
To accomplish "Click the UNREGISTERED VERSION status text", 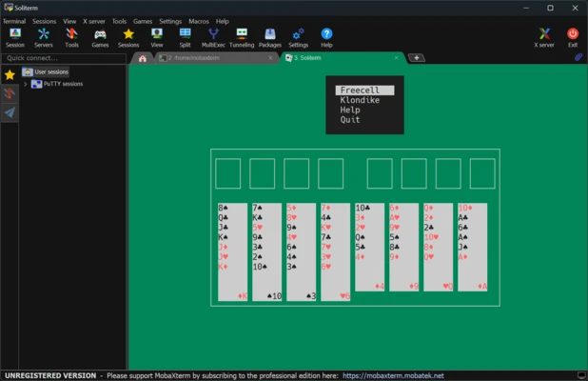I will 50,375.
